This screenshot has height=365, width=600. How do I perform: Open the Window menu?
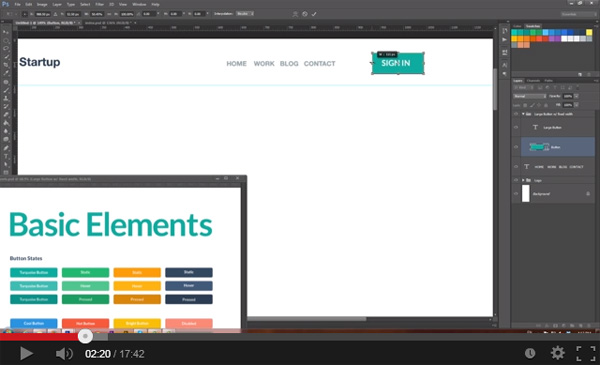point(139,4)
